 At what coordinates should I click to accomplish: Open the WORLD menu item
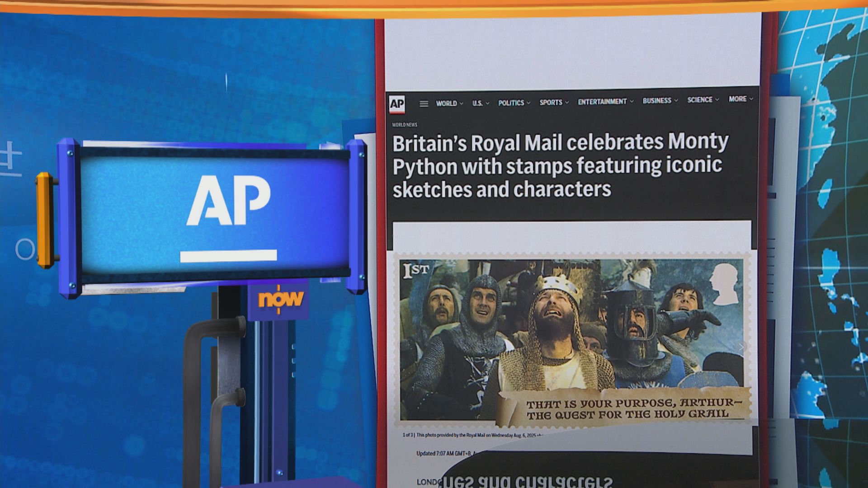[x=446, y=103]
